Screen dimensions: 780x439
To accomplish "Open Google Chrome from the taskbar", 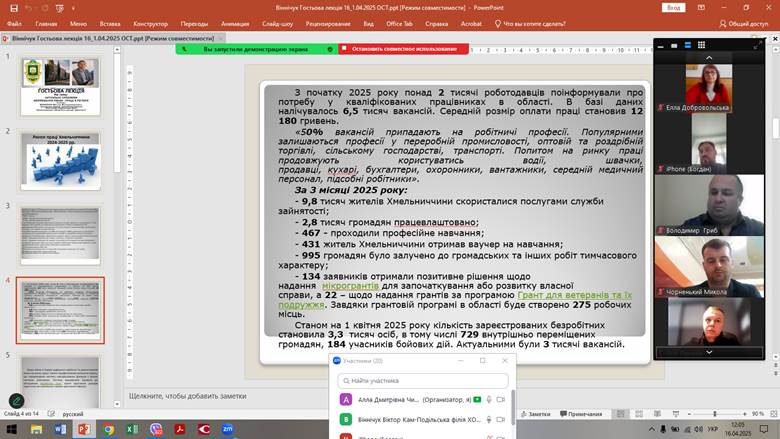I will click(x=108, y=429).
